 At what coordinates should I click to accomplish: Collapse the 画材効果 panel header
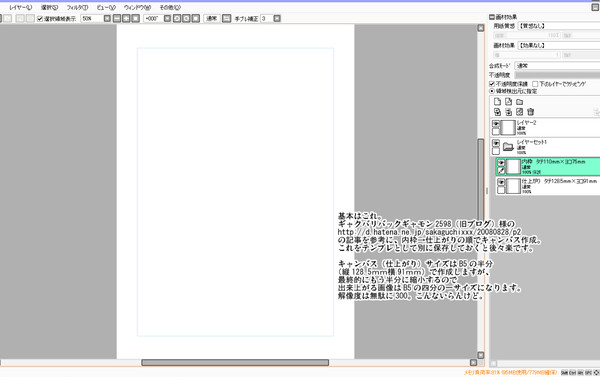492,17
